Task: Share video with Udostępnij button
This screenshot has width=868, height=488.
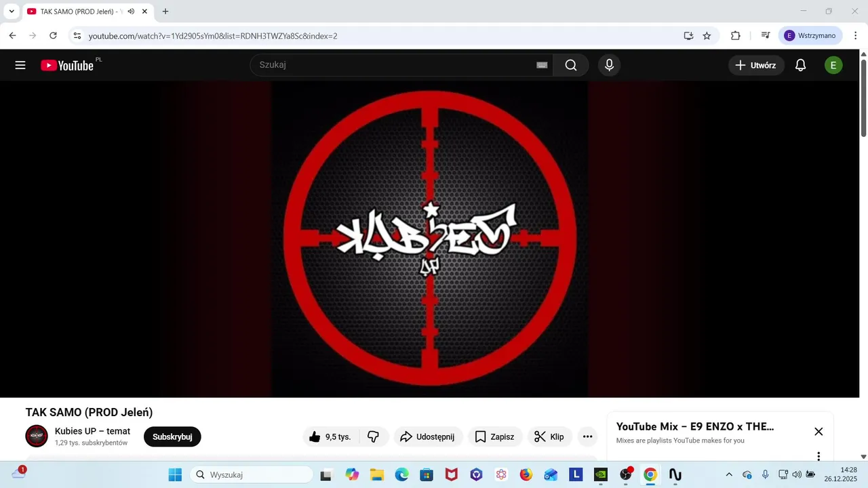Action: pyautogui.click(x=428, y=436)
